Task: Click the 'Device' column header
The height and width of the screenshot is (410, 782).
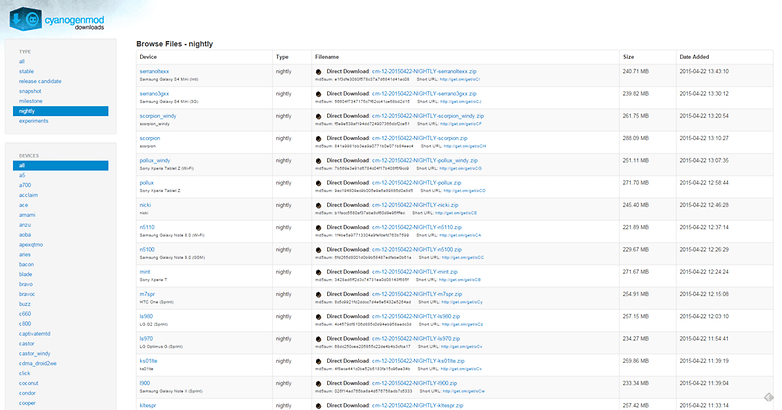Action: pyautogui.click(x=148, y=57)
